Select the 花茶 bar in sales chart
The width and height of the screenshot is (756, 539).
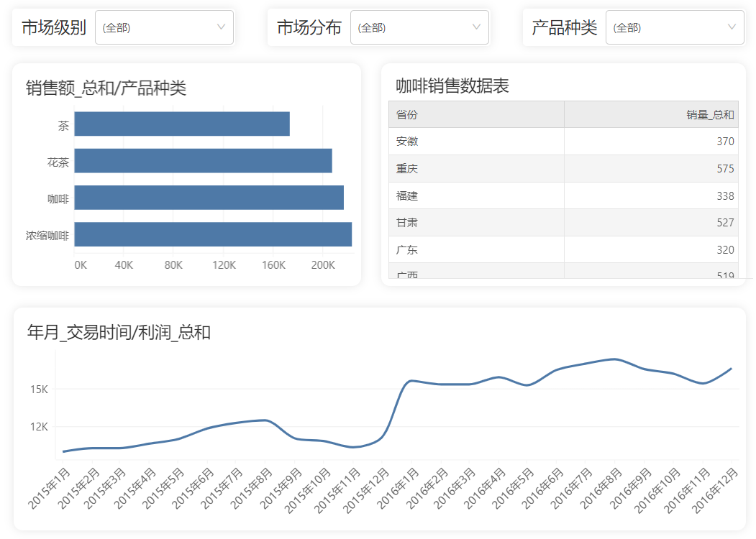[x=203, y=160]
